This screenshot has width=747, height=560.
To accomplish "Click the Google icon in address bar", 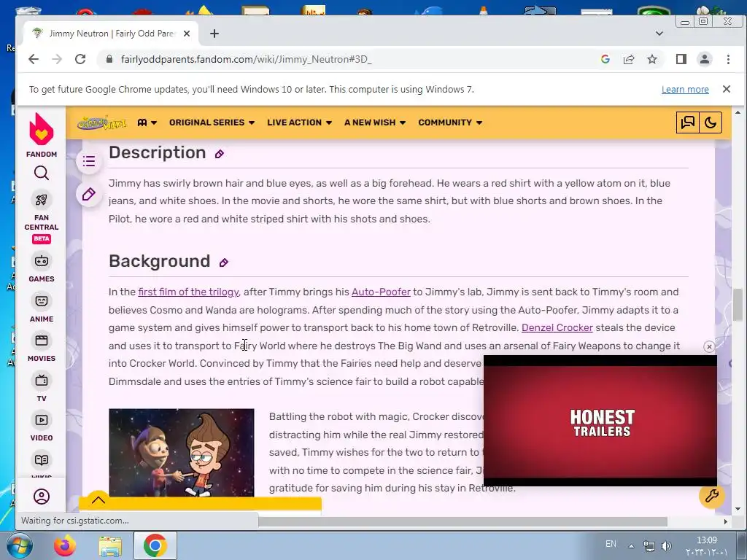I will [605, 59].
